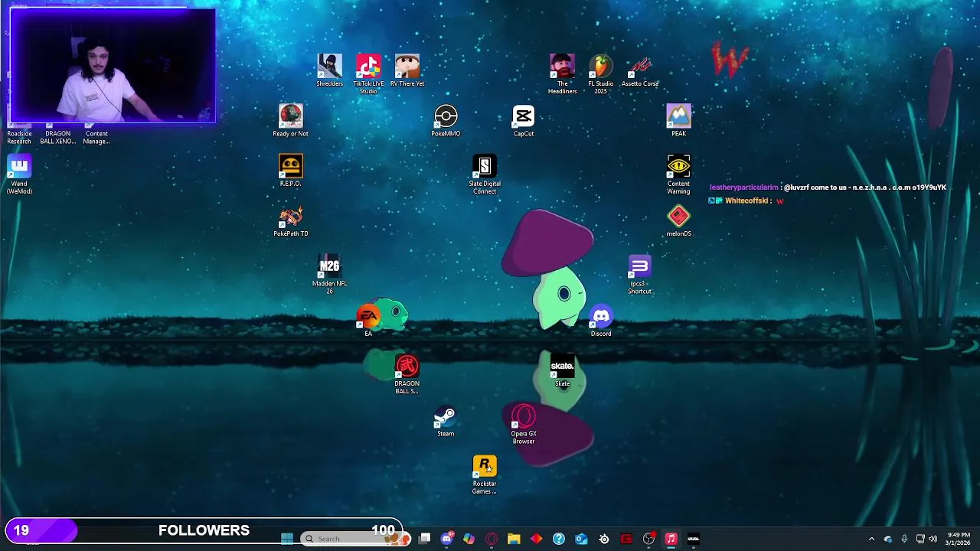Open Outlook from the taskbar

[581, 539]
